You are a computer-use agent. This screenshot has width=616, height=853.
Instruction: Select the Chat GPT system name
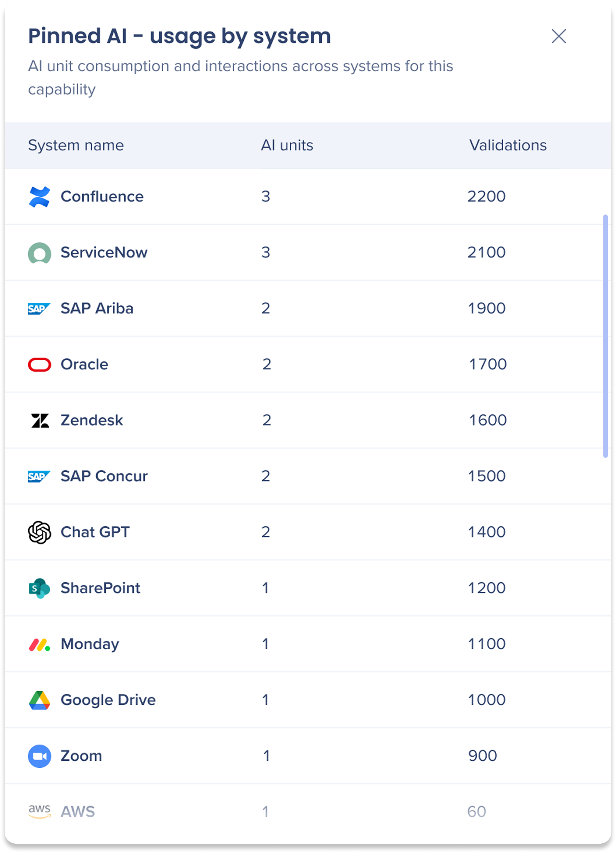pyautogui.click(x=95, y=532)
